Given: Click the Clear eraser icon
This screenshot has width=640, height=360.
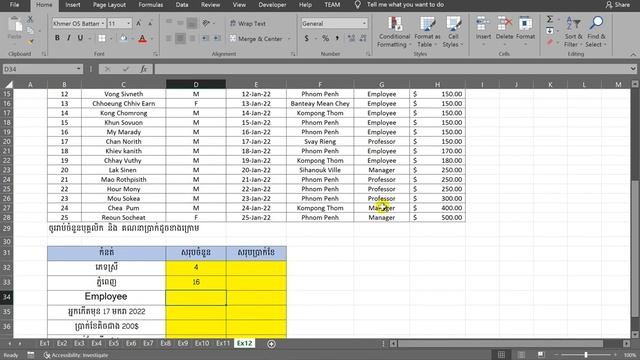Looking at the screenshot, I should click(x=550, y=42).
